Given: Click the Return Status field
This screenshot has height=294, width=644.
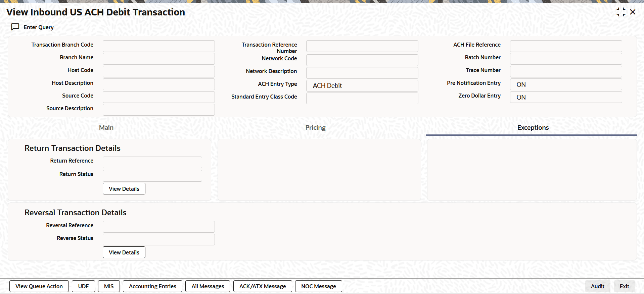Looking at the screenshot, I should coord(152,176).
